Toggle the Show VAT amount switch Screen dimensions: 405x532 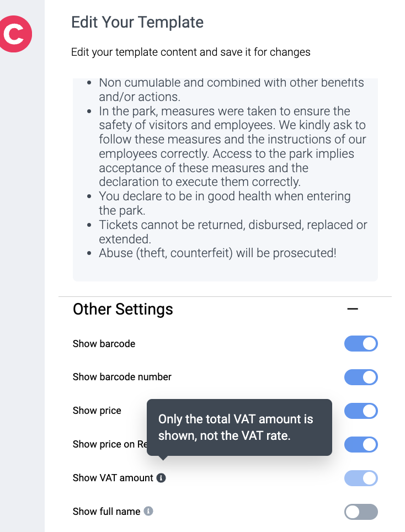coord(361,478)
